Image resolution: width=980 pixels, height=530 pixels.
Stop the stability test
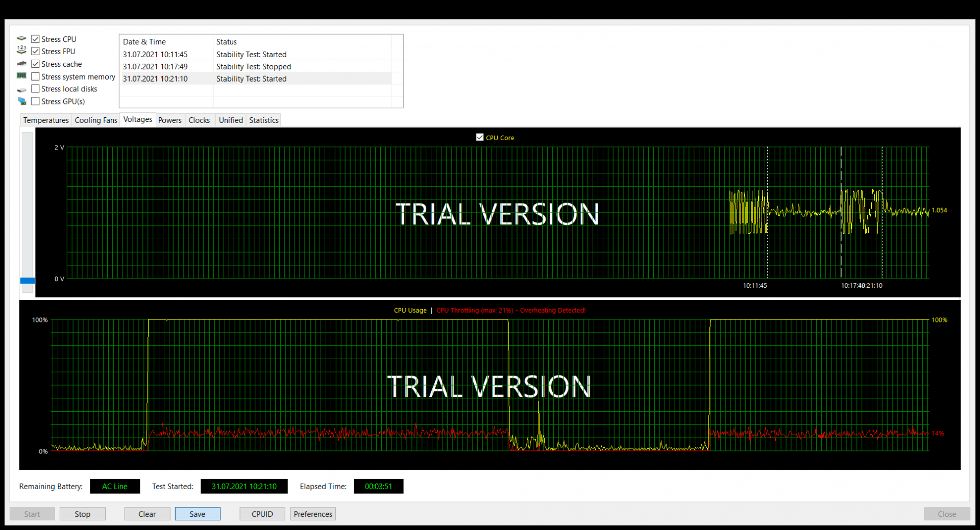82,514
